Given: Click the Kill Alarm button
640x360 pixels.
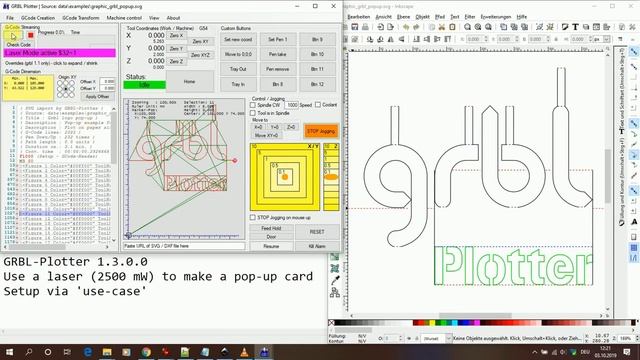Looking at the screenshot, I should (x=317, y=246).
